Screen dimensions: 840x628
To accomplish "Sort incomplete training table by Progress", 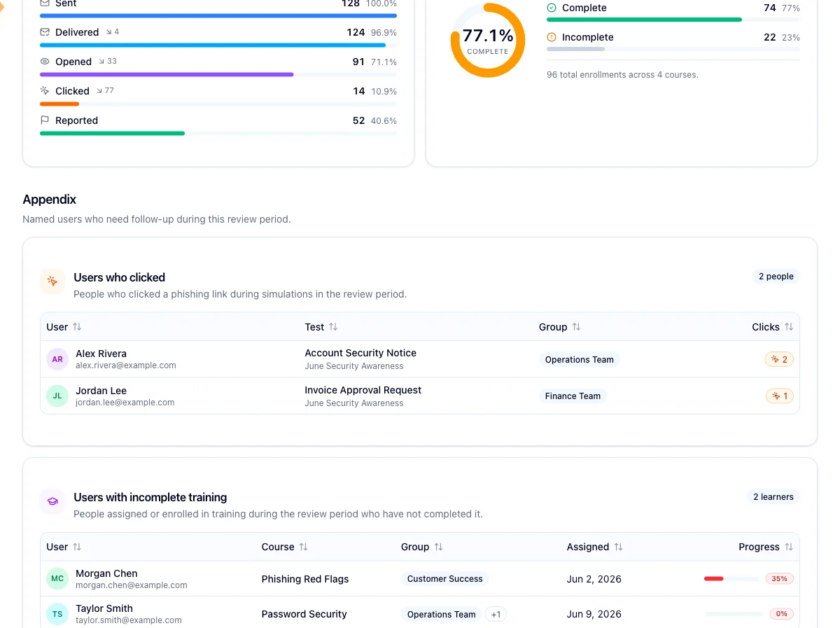I will [x=766, y=547].
